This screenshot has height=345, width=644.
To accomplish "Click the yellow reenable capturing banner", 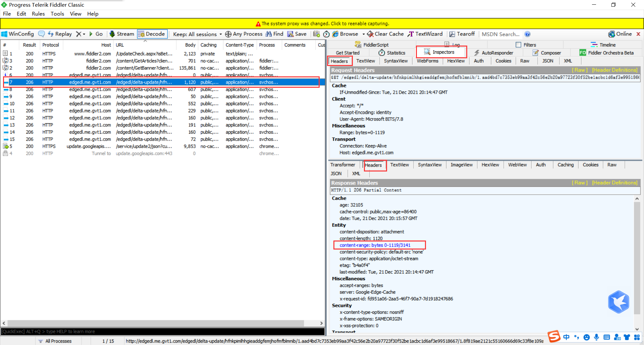I will coord(322,23).
